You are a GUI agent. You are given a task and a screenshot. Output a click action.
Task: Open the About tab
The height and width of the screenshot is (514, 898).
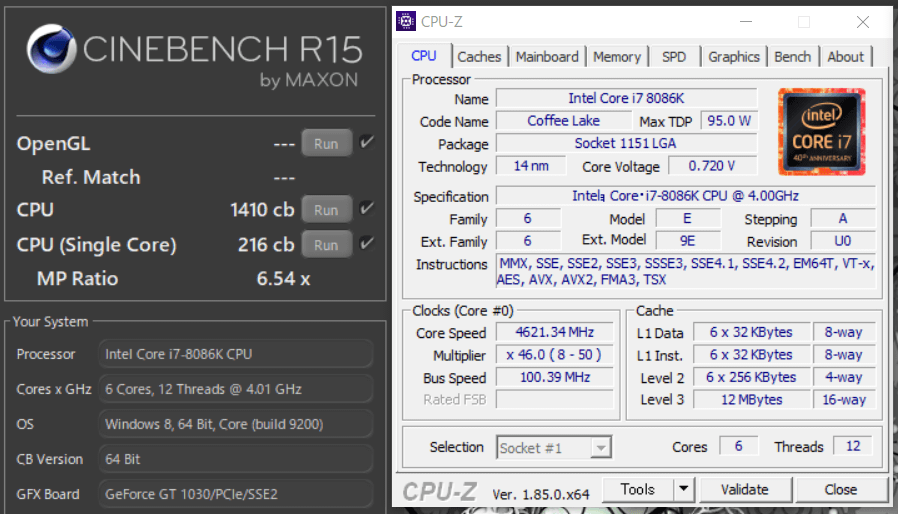pyautogui.click(x=845, y=57)
